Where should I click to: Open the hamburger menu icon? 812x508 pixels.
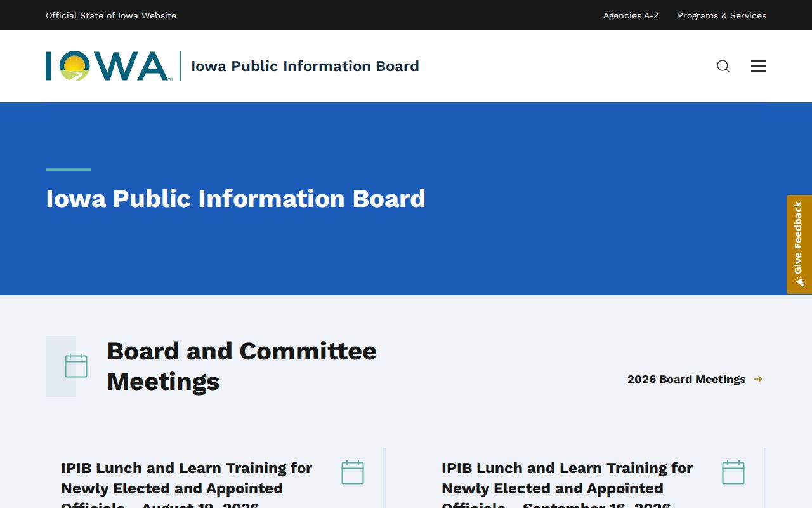(x=759, y=66)
